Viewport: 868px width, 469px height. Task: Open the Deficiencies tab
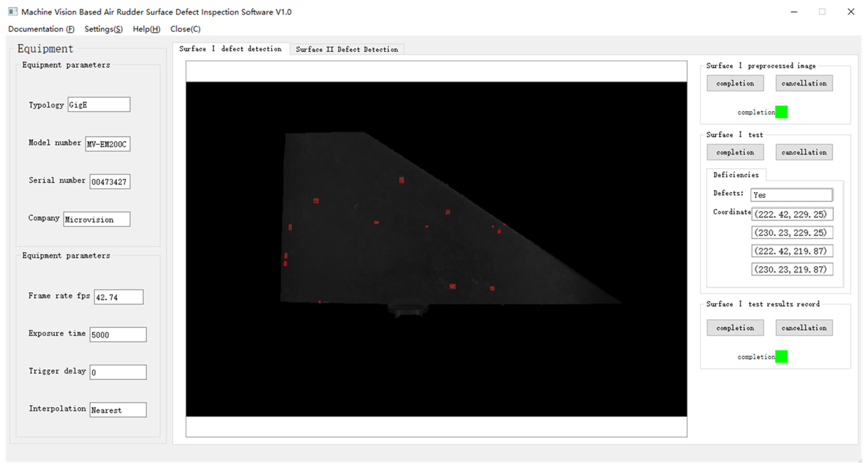click(736, 175)
